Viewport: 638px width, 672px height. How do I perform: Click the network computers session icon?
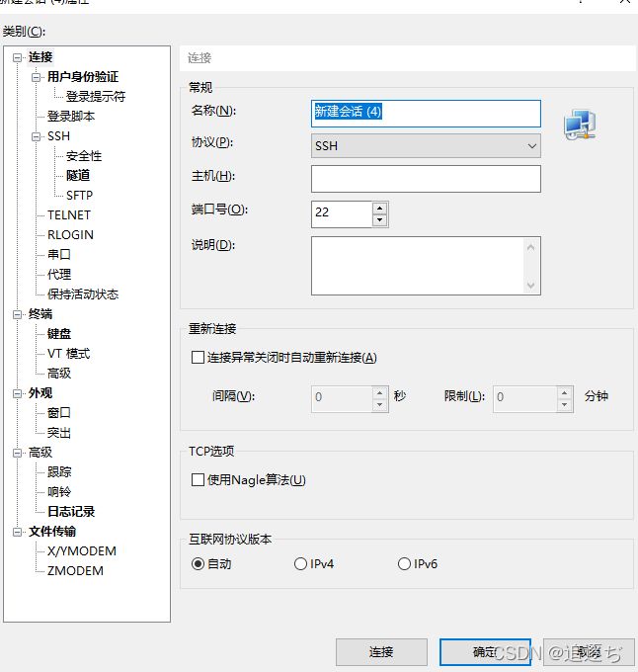(580, 125)
